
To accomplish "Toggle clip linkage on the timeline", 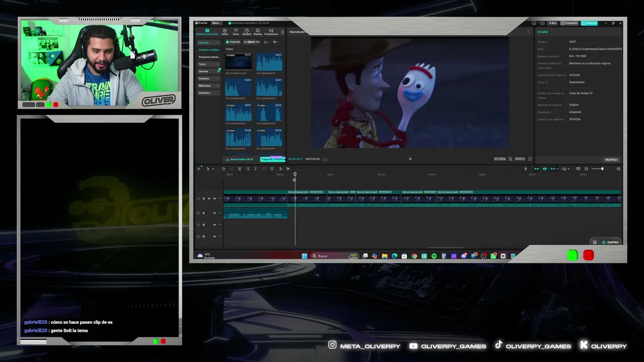I will [553, 169].
